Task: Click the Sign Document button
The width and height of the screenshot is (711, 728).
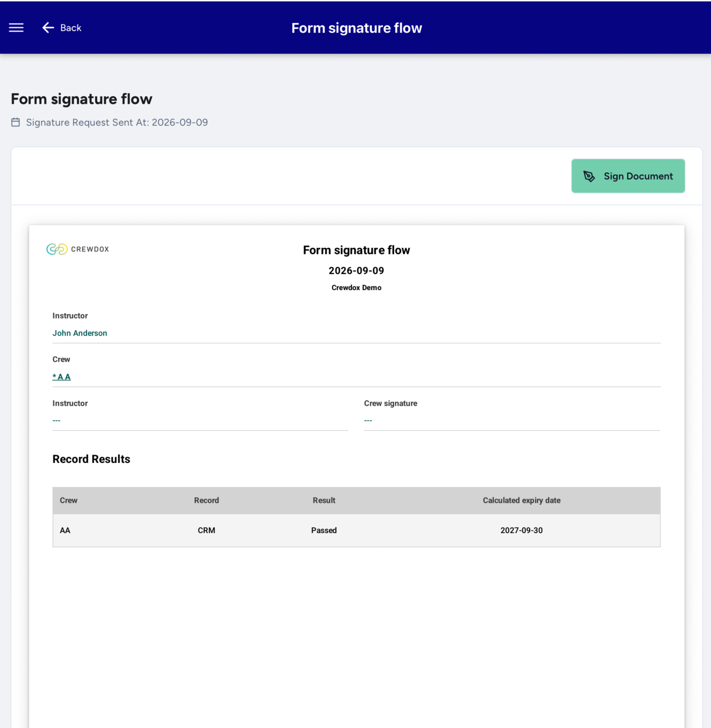Action: (628, 176)
